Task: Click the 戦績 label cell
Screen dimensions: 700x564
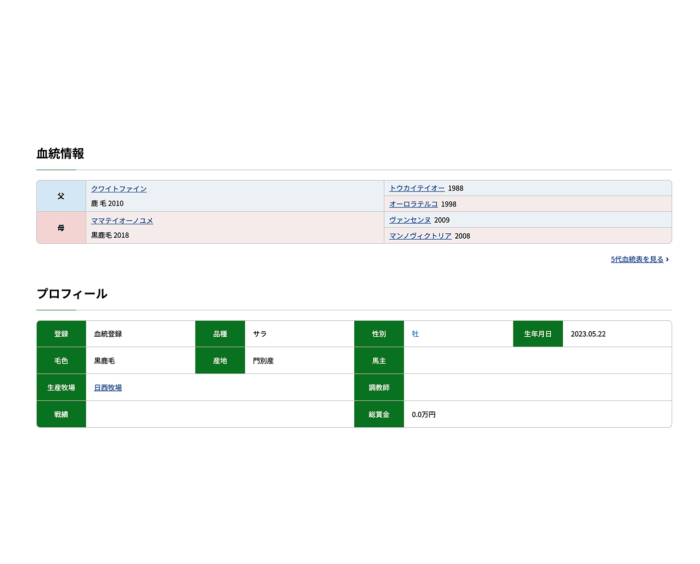Action: pyautogui.click(x=61, y=414)
